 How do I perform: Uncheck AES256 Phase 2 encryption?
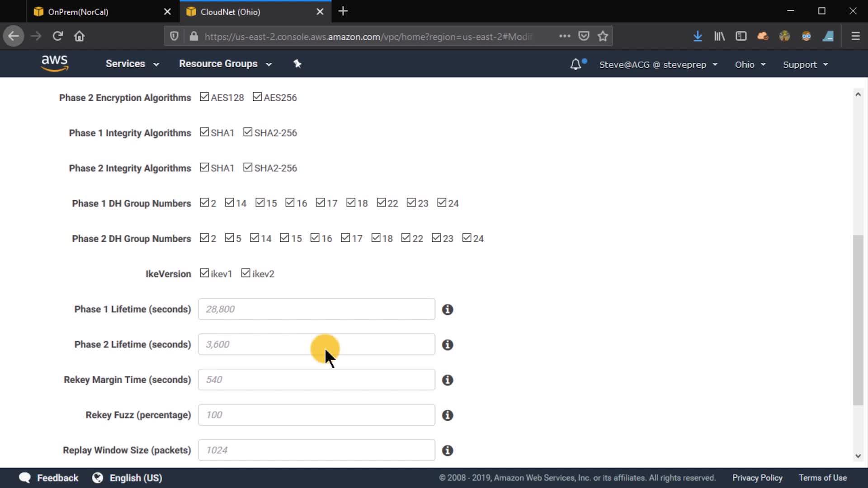pos(257,97)
